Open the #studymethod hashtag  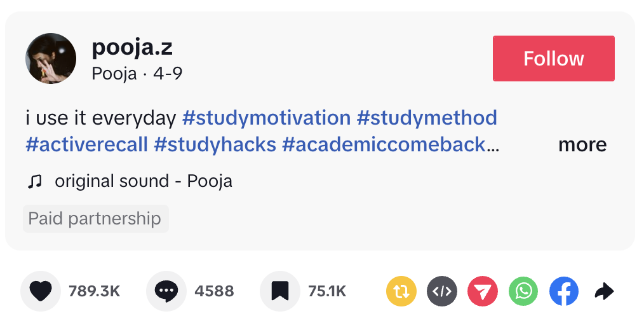pos(427,118)
